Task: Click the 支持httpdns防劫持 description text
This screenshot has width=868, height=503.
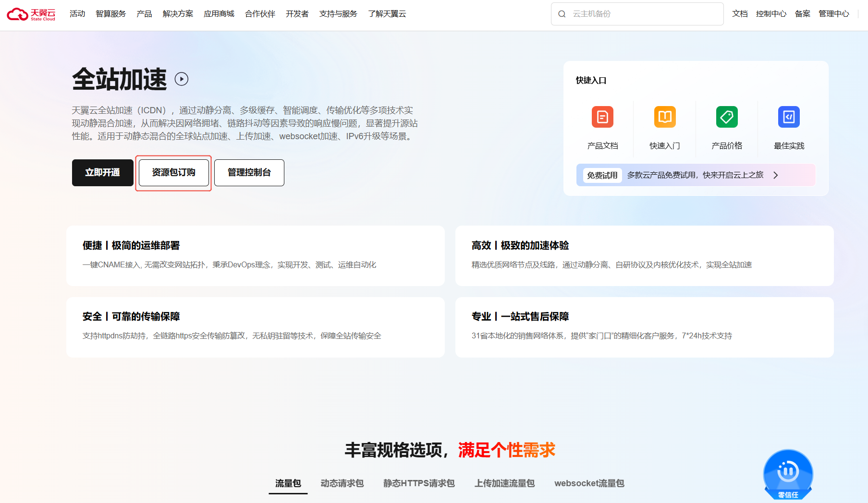Action: click(x=232, y=336)
